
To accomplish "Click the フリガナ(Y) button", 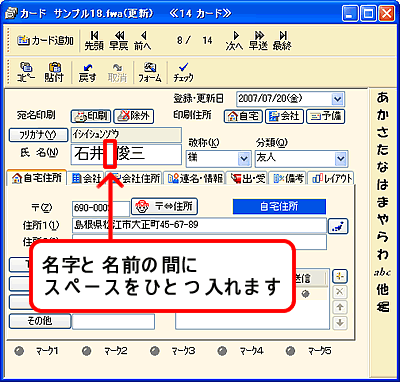I will pos(38,135).
